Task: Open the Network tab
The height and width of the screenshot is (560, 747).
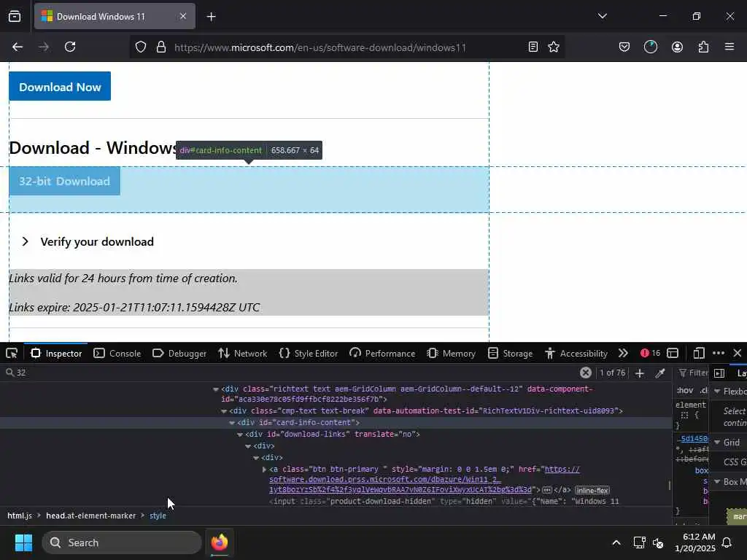Action: click(x=242, y=354)
